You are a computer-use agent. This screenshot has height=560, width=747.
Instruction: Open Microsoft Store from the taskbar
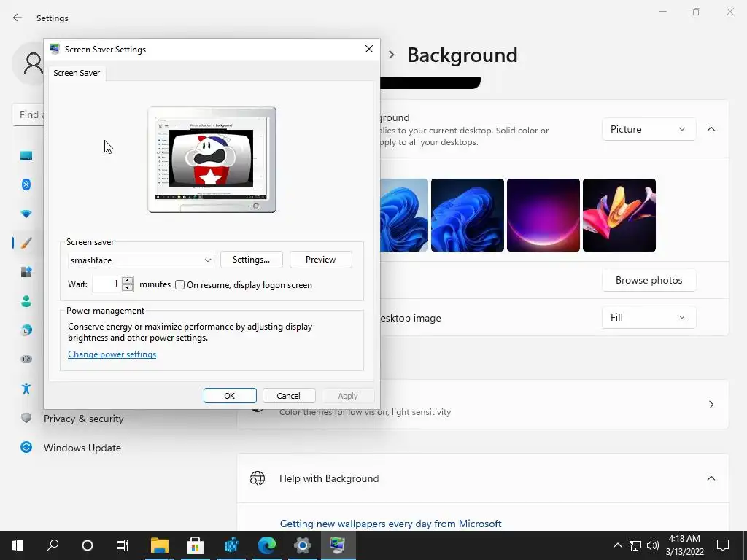(195, 545)
